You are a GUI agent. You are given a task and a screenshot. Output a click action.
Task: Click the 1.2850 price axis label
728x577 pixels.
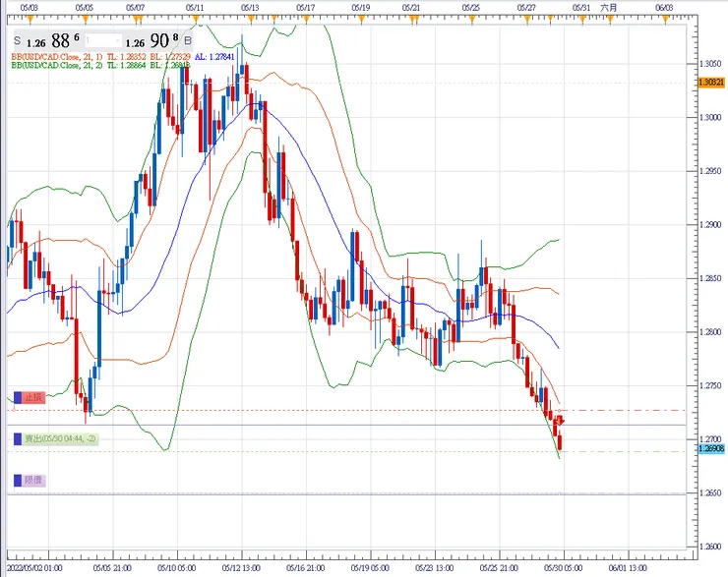[x=710, y=278]
